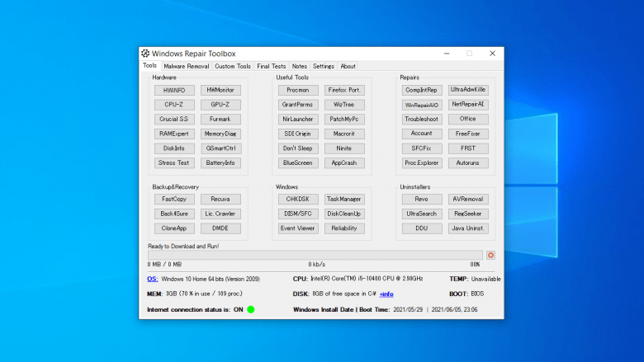644x362 pixels.
Task: Run CPU-Z from Hardware group
Action: (x=174, y=105)
